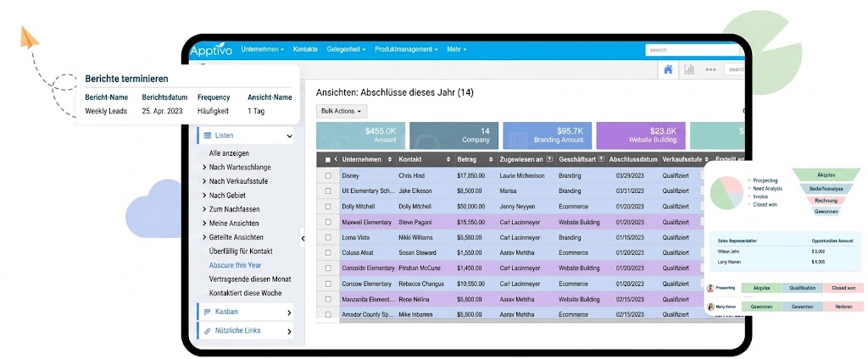Screen dimensions: 868x359
Task: Open the Mehr menu
Action: (457, 49)
